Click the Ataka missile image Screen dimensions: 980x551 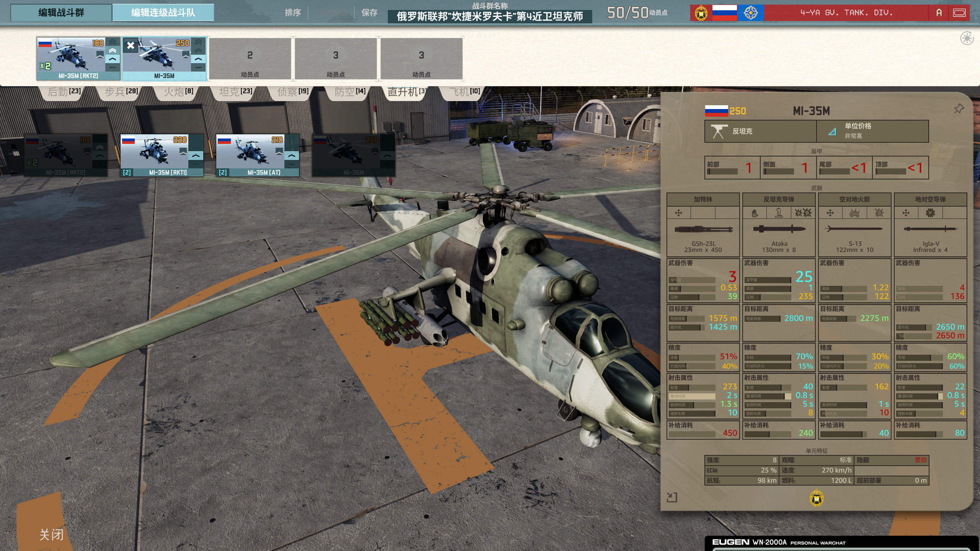779,229
